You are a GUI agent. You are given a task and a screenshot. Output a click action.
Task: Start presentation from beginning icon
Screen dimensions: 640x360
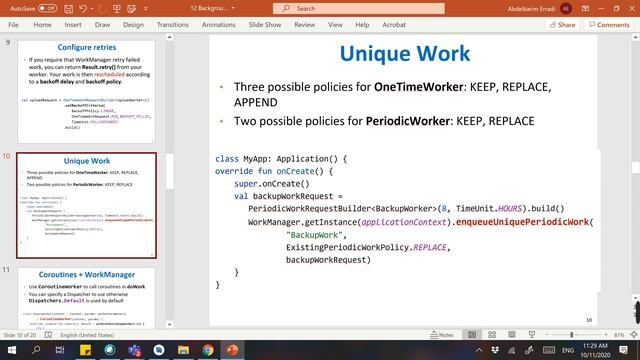pos(117,9)
